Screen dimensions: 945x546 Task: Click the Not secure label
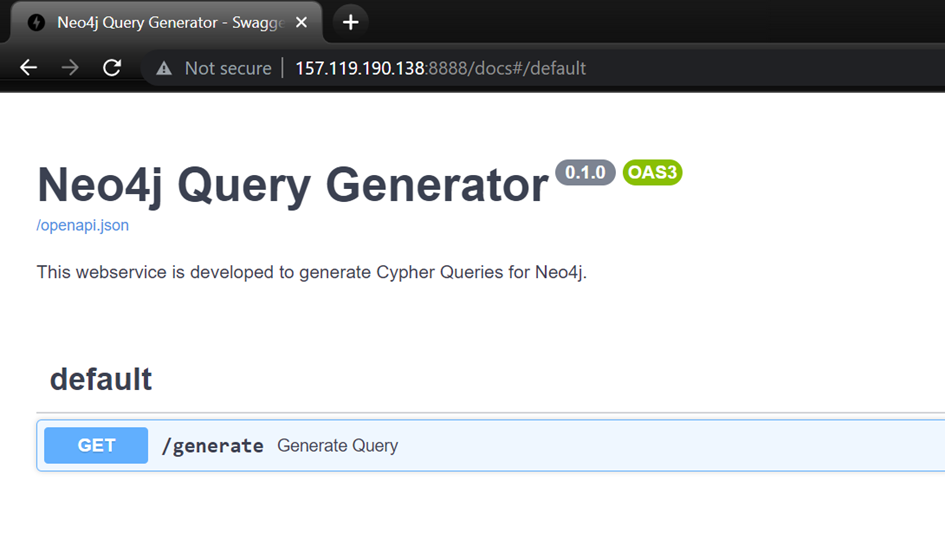coord(228,68)
